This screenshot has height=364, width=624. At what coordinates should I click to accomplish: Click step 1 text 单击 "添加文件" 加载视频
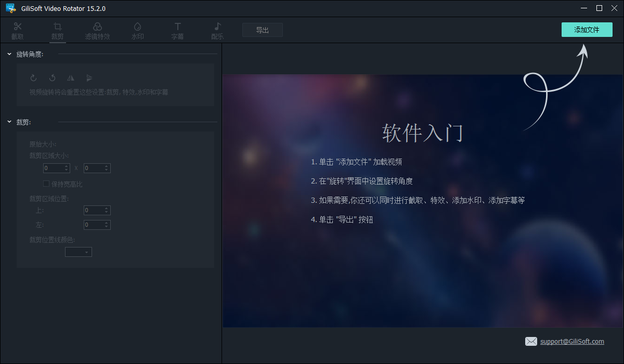357,162
